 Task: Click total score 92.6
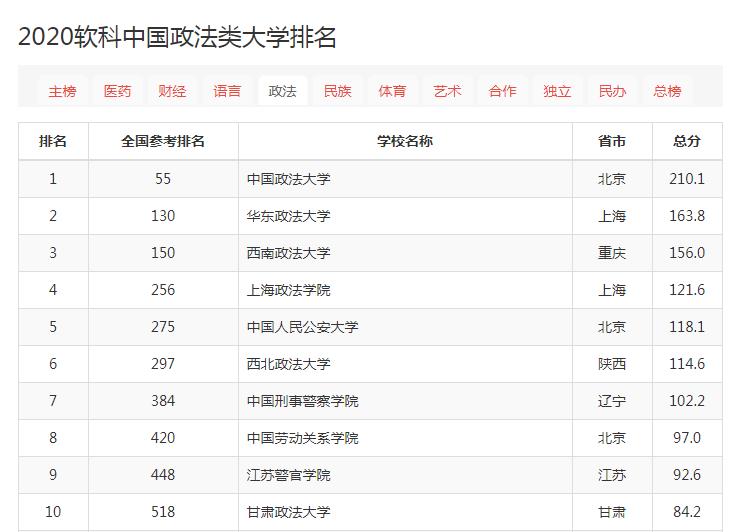click(x=687, y=475)
